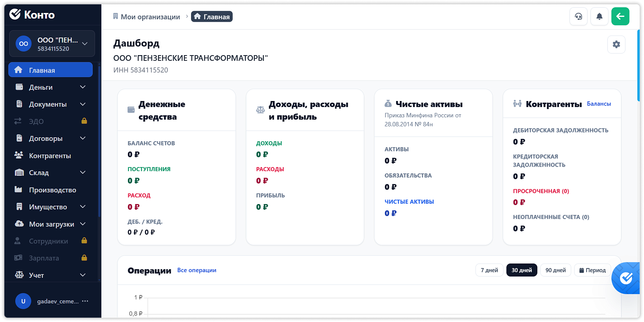Click scales icon in Доходы, расходы card

click(x=260, y=110)
